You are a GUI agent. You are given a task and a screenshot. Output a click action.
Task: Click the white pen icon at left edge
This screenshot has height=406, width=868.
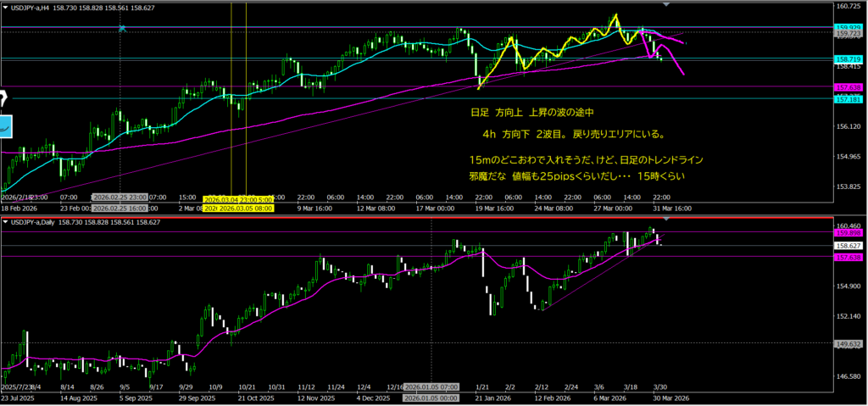tap(3, 97)
